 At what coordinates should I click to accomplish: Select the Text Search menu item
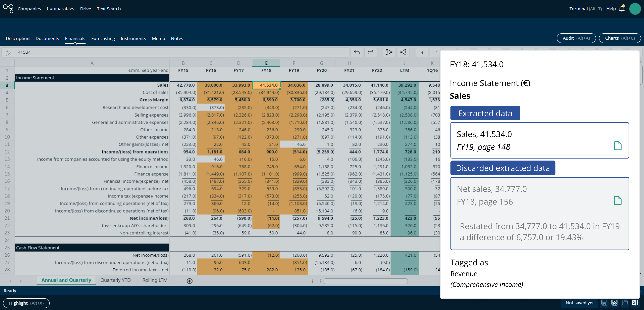(x=109, y=8)
